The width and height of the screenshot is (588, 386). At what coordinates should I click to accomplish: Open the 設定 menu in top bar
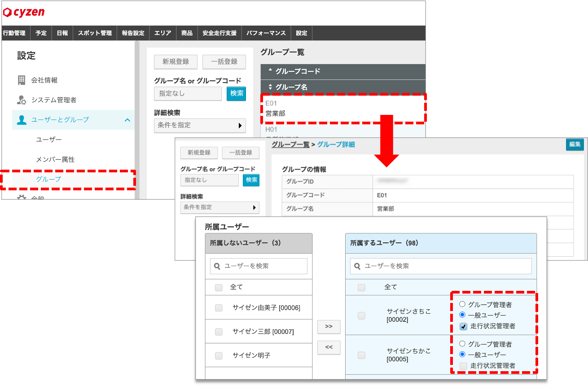point(302,33)
